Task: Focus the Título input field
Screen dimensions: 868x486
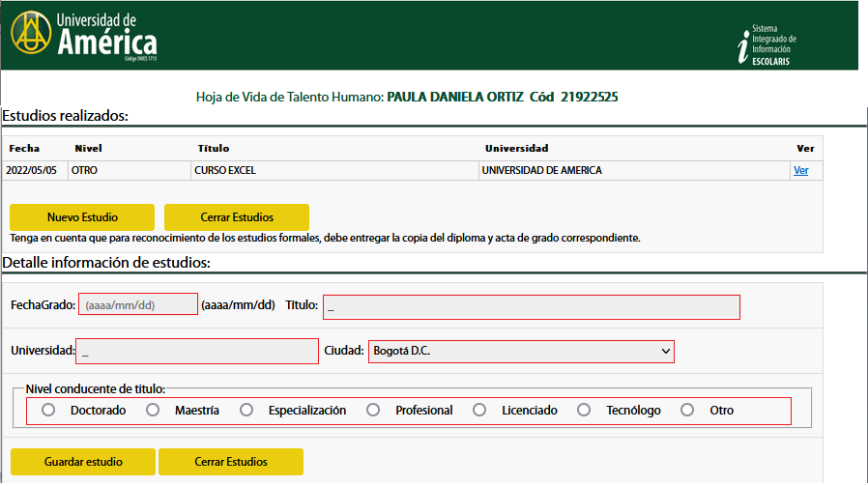Action: click(x=532, y=307)
